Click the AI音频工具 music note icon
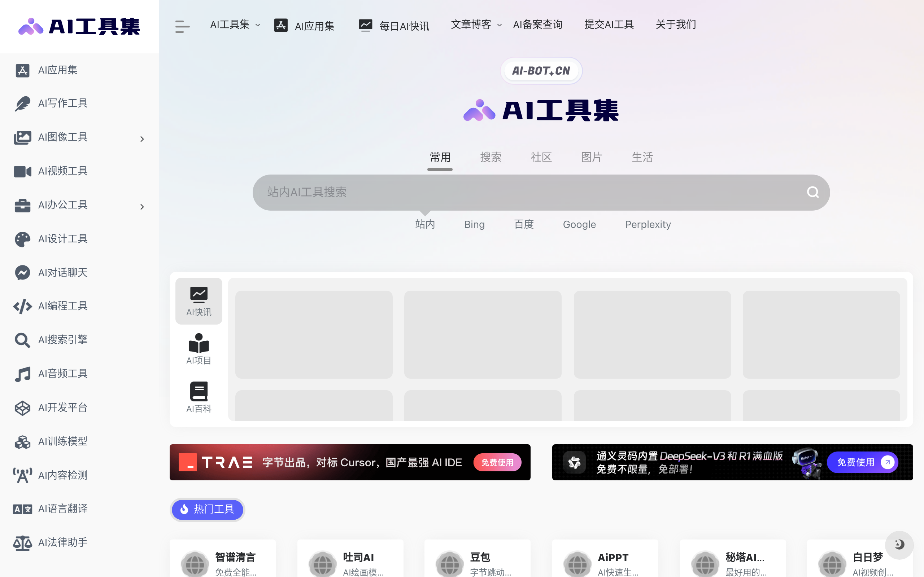This screenshot has width=924, height=577. 22,374
